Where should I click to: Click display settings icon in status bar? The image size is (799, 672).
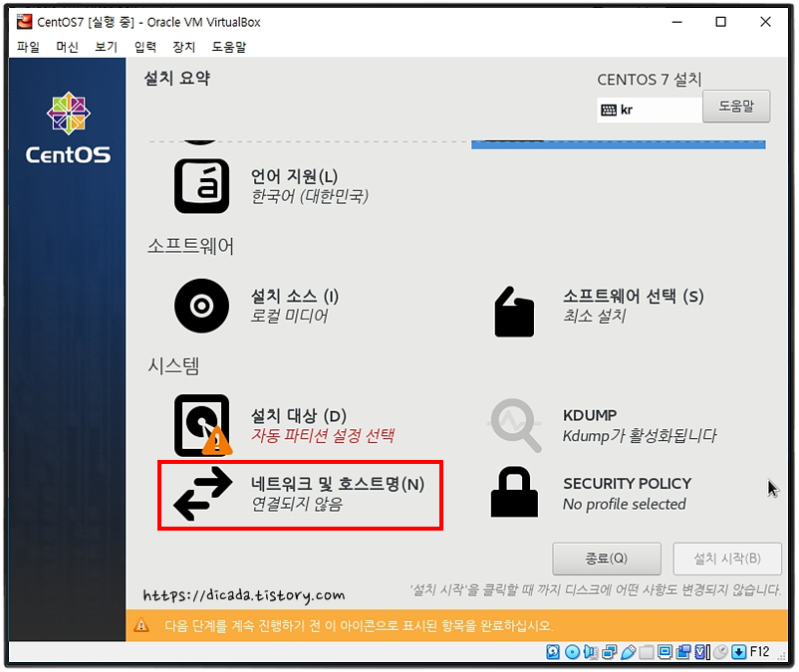(665, 652)
